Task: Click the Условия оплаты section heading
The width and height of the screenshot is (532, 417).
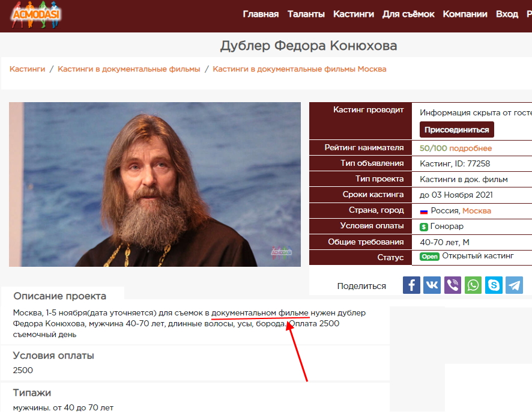Action: [x=53, y=356]
